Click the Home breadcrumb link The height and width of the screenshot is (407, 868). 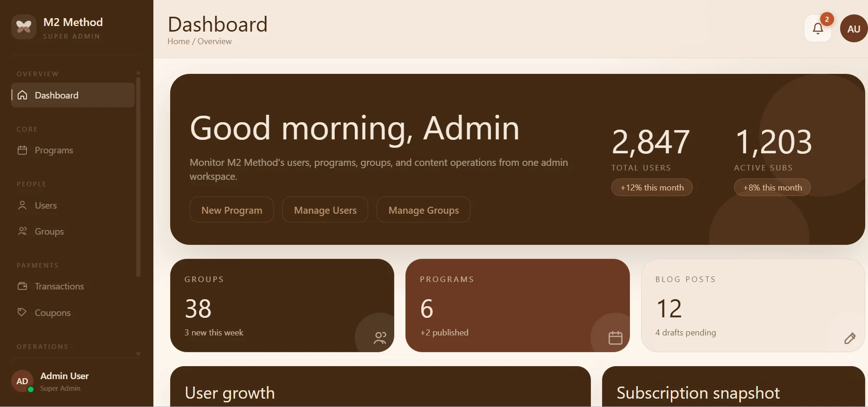tap(179, 41)
